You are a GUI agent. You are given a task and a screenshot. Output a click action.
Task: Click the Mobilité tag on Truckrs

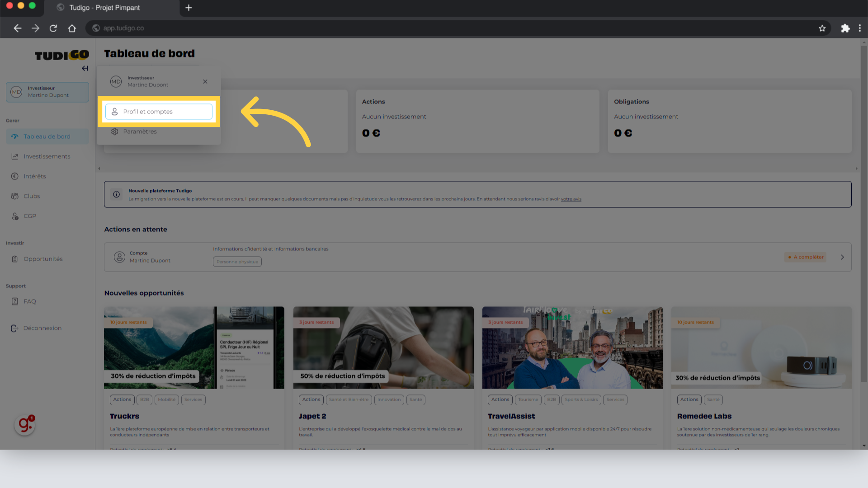pos(167,399)
